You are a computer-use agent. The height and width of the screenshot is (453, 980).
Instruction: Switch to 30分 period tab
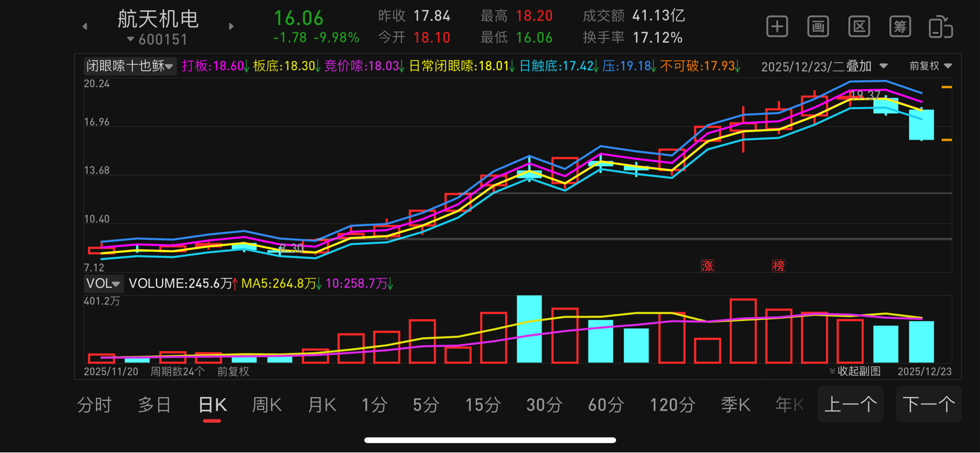click(x=544, y=405)
